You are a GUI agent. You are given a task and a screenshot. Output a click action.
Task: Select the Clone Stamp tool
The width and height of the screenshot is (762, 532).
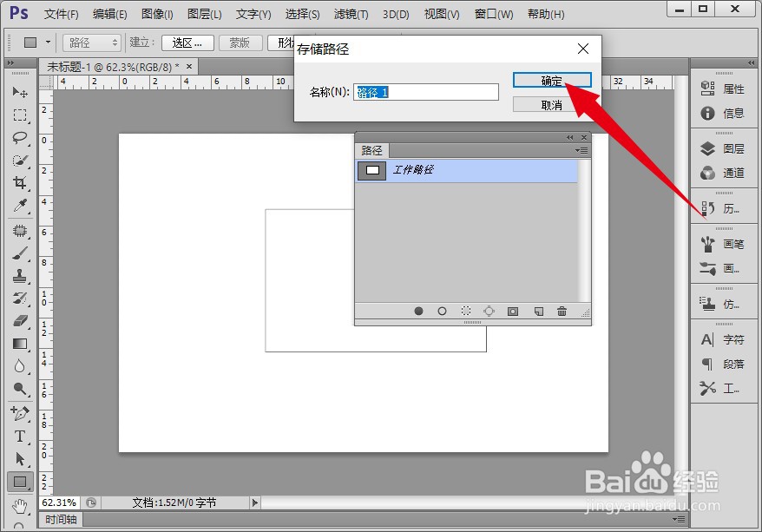pos(20,276)
